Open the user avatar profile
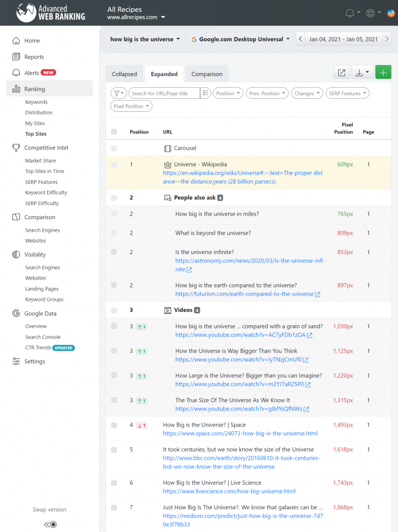This screenshot has height=532, width=398. tap(391, 13)
